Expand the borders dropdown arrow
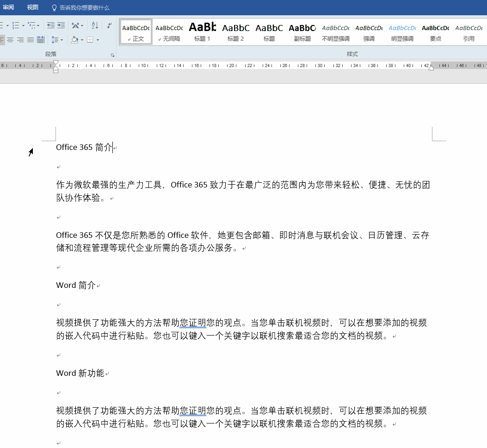Image resolution: width=487 pixels, height=448 pixels. (x=98, y=40)
